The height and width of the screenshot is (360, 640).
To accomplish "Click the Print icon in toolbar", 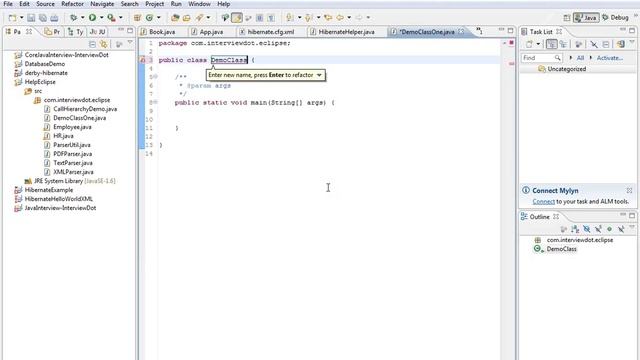I will [x=54, y=18].
